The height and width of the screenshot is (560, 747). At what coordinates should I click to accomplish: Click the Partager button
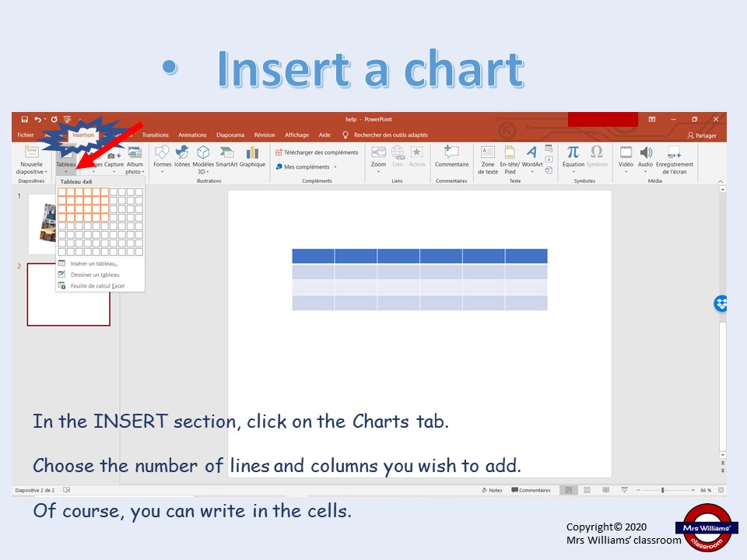click(x=702, y=135)
